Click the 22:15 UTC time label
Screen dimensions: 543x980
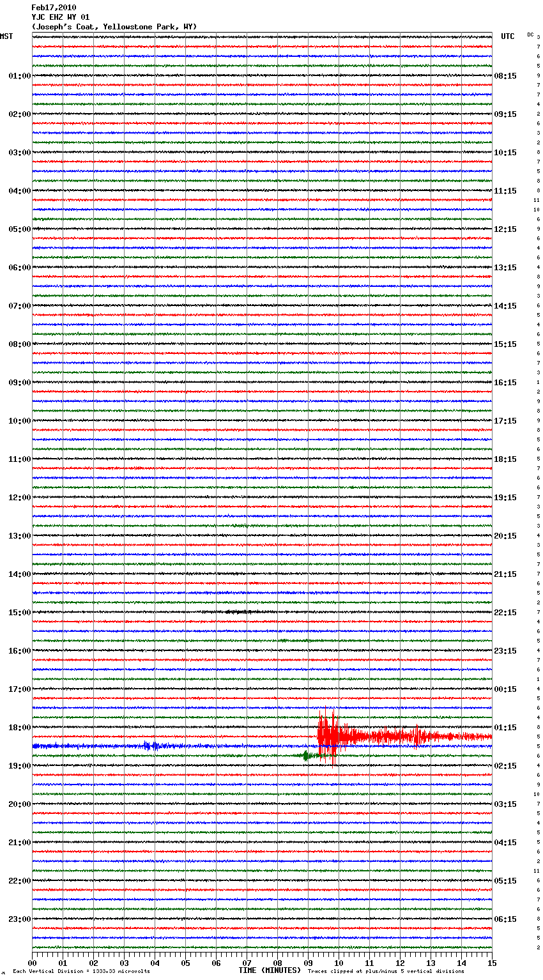pos(505,613)
